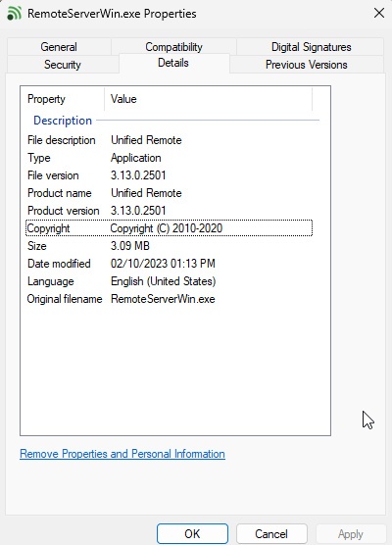Image resolution: width=392 pixels, height=545 pixels.
Task: Select the Original filename label
Action: point(65,299)
